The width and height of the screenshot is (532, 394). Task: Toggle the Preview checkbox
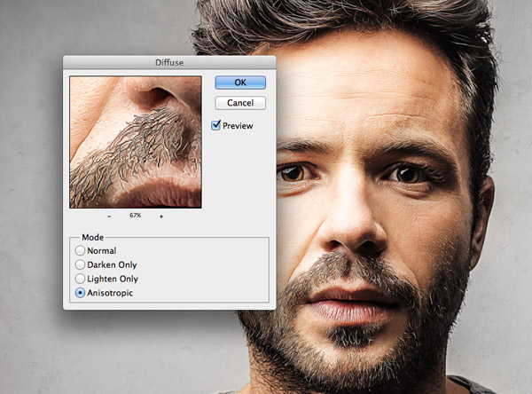point(215,125)
